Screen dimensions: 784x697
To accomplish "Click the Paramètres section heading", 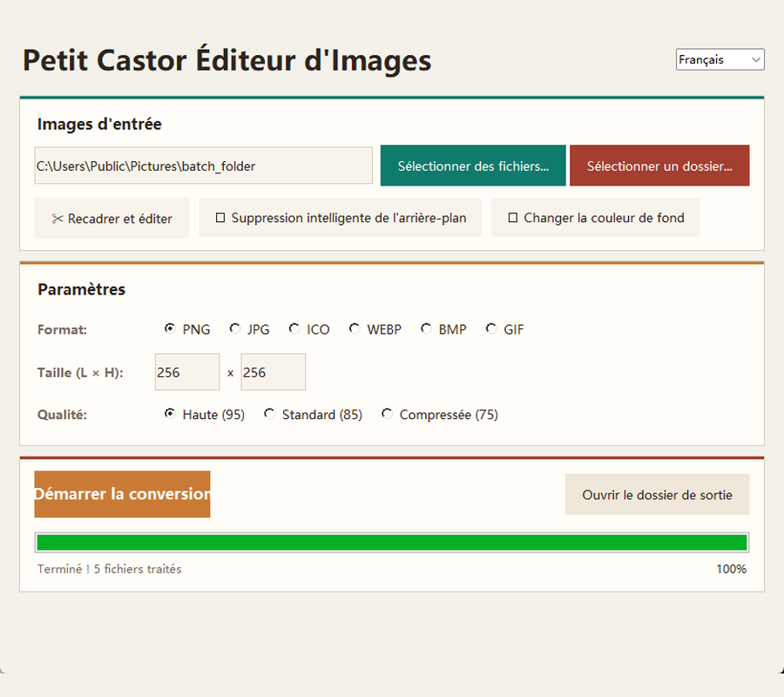I will coord(82,289).
